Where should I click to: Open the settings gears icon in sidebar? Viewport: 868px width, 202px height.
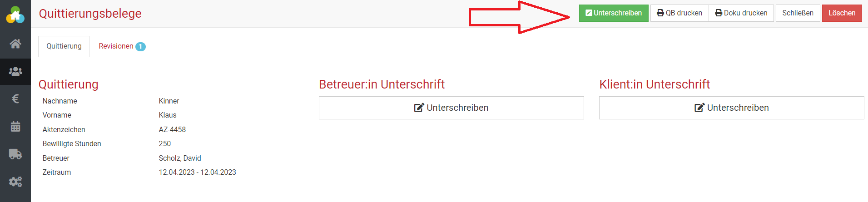tap(15, 182)
